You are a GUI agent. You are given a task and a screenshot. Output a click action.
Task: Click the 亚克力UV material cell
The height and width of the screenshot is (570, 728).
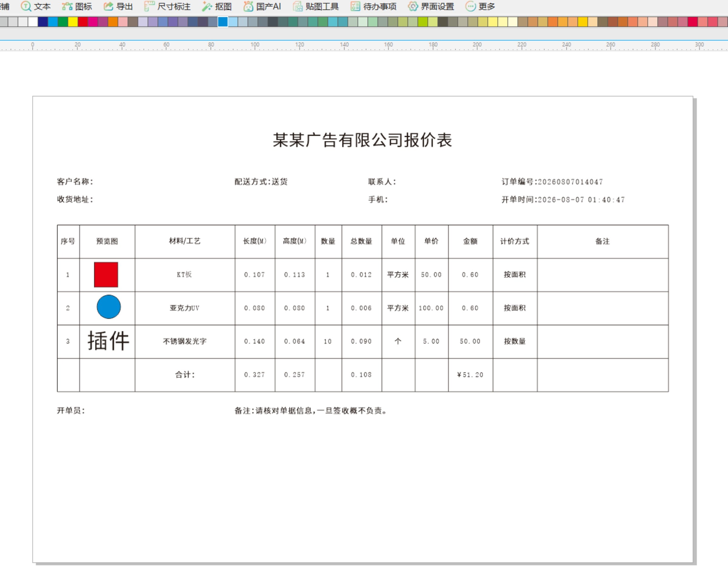click(x=184, y=308)
